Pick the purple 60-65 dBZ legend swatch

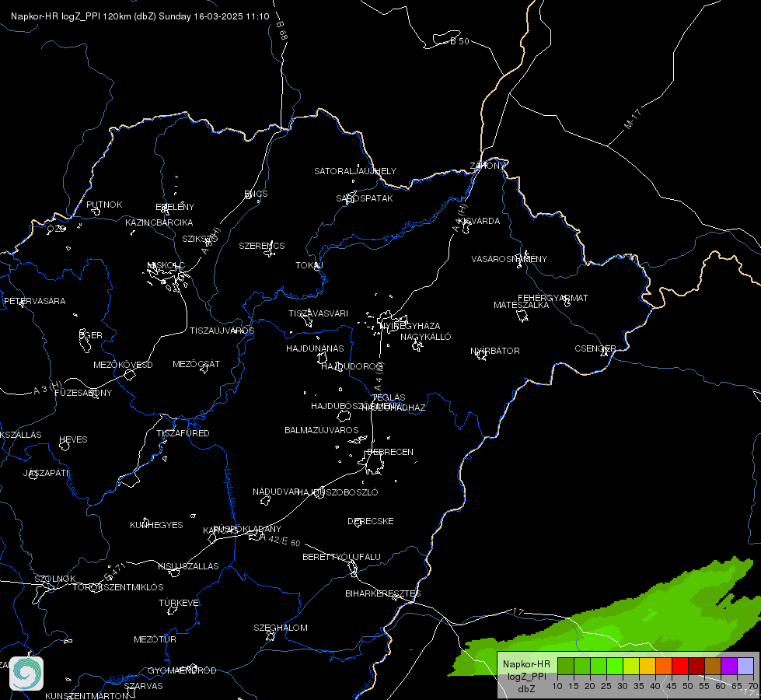click(x=729, y=667)
